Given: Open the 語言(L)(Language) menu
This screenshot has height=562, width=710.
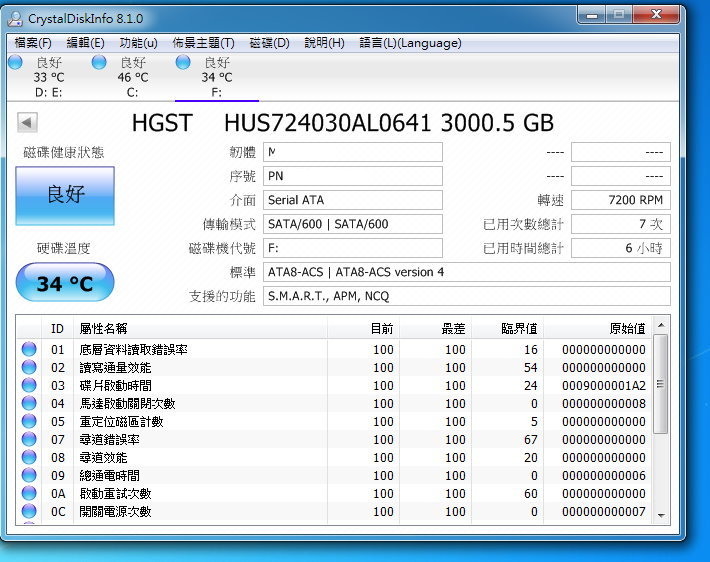Looking at the screenshot, I should click(x=410, y=43).
